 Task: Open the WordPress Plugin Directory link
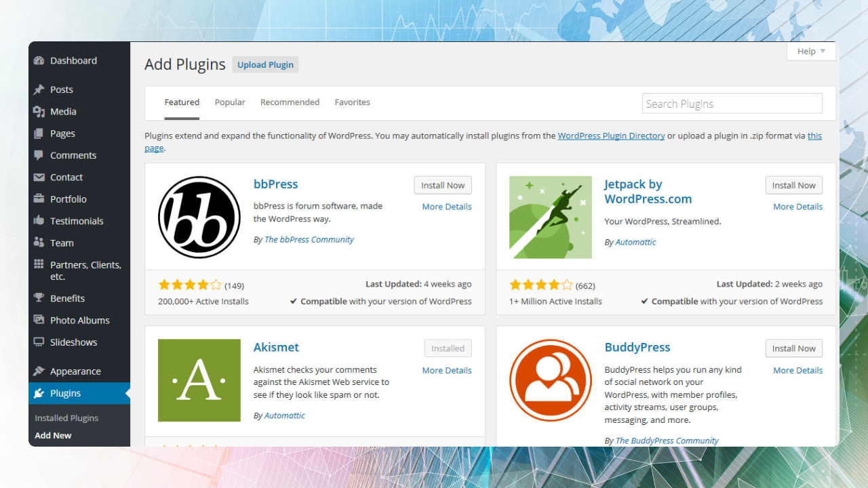pos(611,136)
